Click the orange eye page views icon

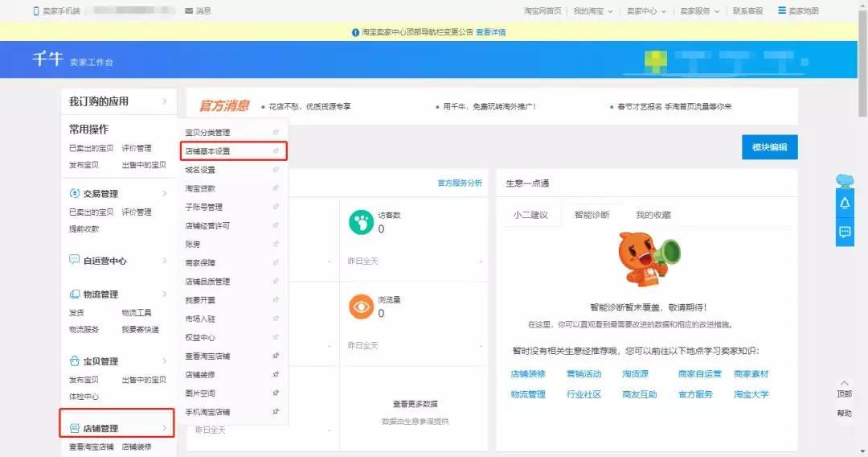coord(361,307)
